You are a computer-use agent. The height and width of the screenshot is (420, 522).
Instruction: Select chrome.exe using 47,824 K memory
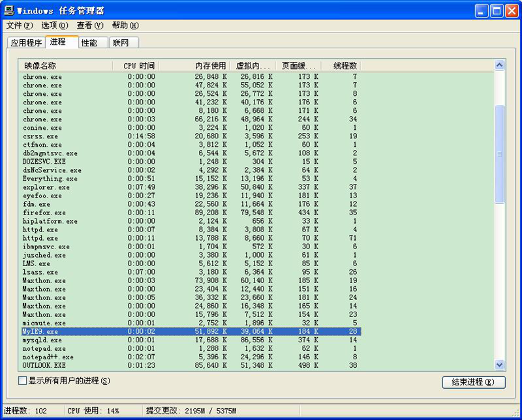coord(191,85)
